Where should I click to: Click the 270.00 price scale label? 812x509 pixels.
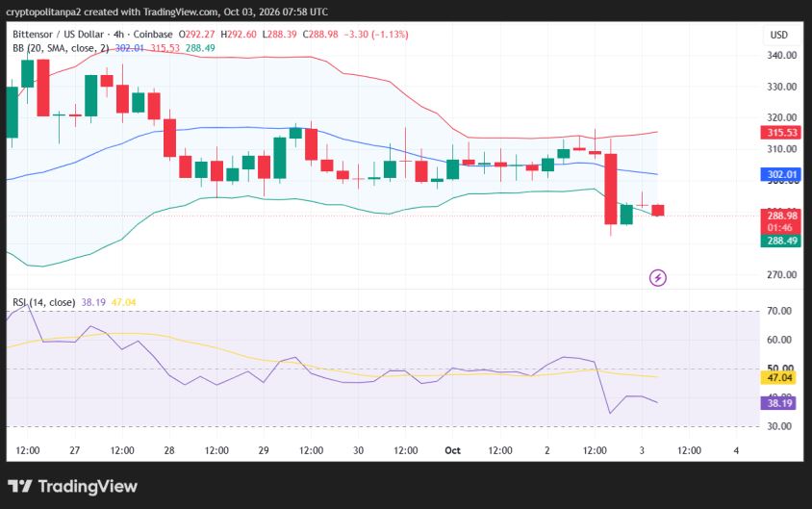[781, 274]
